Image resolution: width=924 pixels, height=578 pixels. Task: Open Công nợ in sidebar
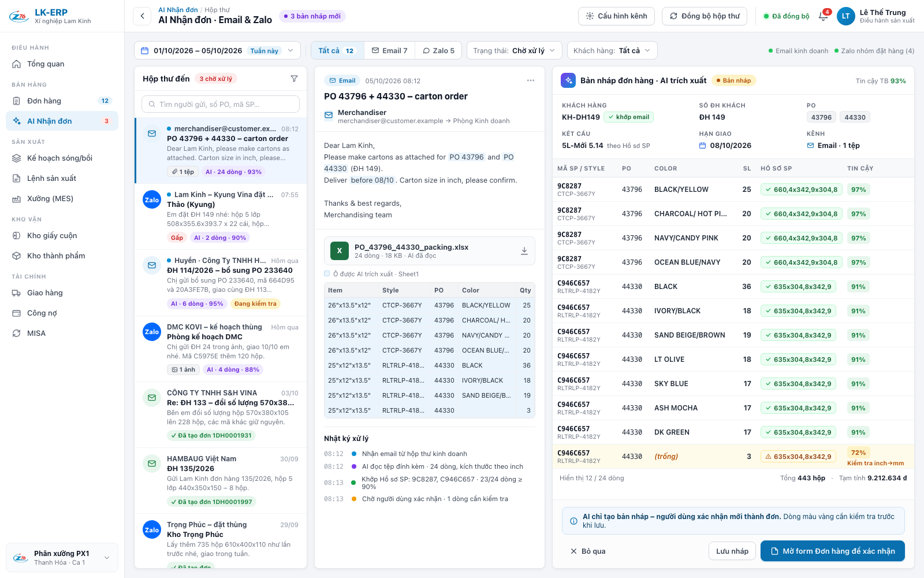tap(62, 313)
